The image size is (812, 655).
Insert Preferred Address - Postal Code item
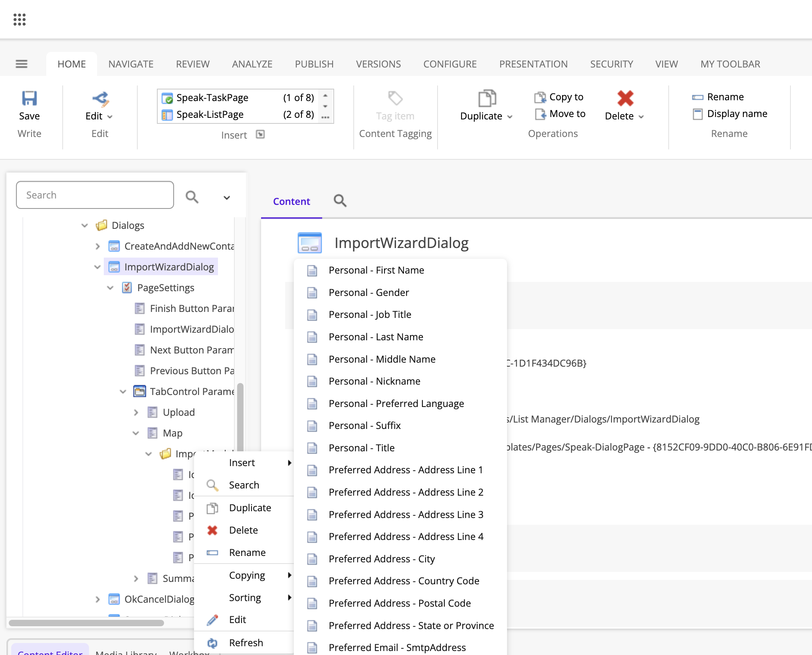(x=400, y=603)
